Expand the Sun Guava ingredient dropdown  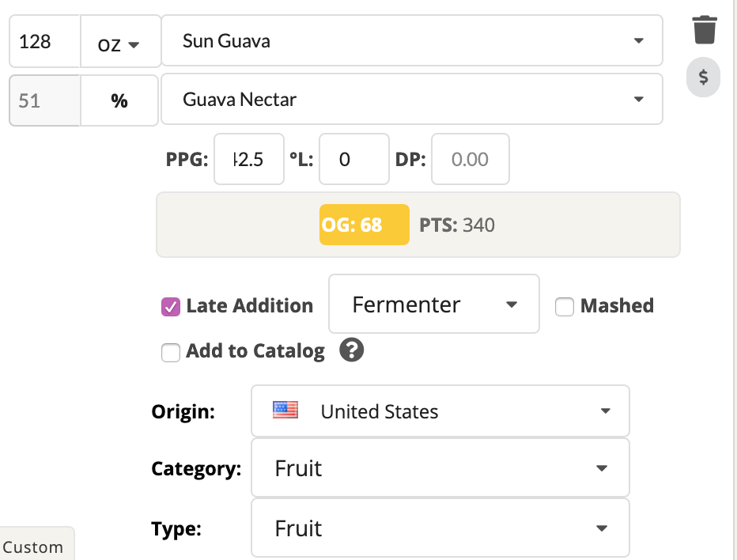tap(412, 40)
